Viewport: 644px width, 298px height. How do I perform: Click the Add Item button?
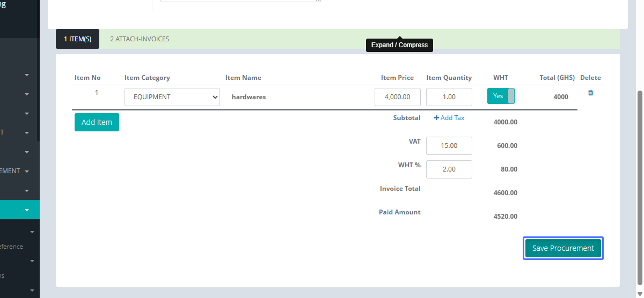[x=97, y=122]
